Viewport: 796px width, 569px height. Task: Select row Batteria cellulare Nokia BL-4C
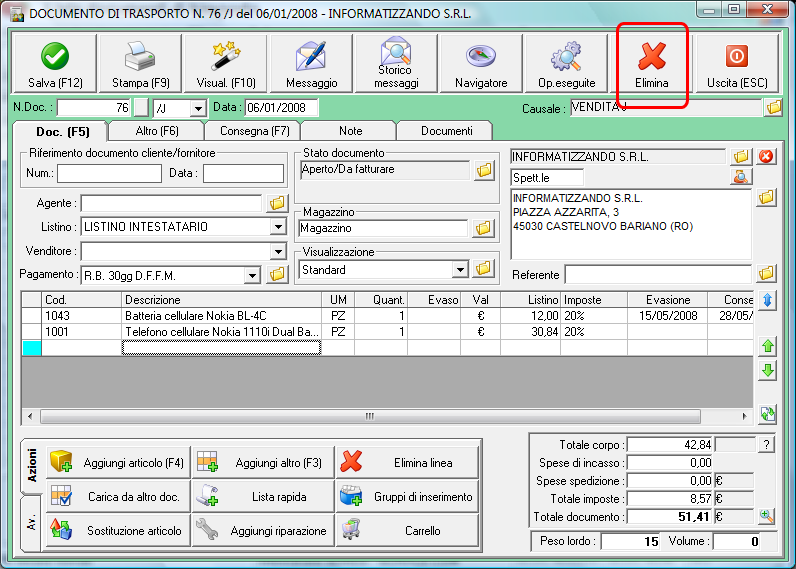click(387, 316)
